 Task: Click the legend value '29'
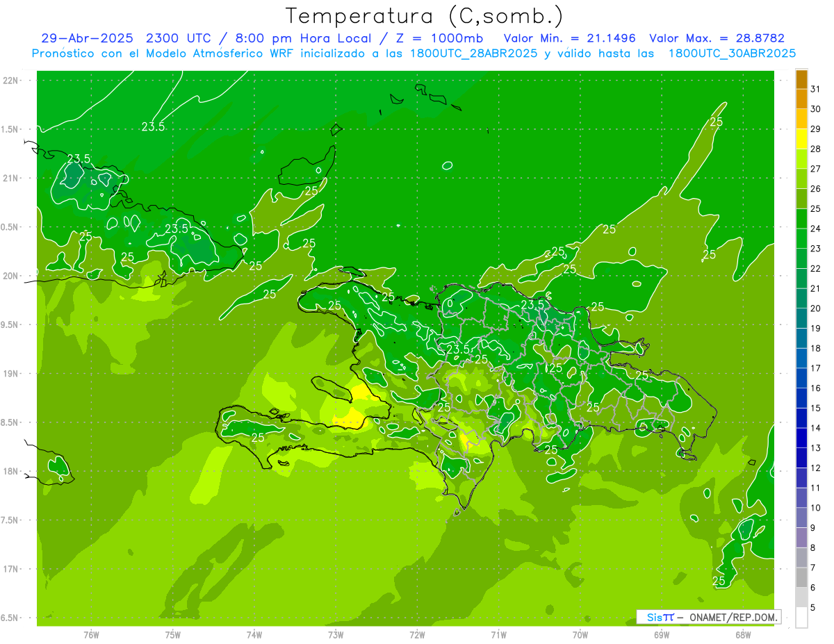[x=816, y=129]
